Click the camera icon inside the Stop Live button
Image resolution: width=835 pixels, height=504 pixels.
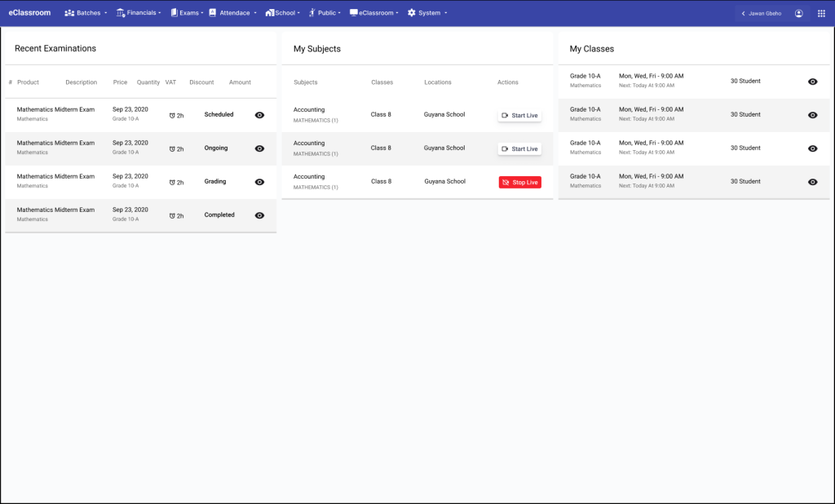coord(506,182)
